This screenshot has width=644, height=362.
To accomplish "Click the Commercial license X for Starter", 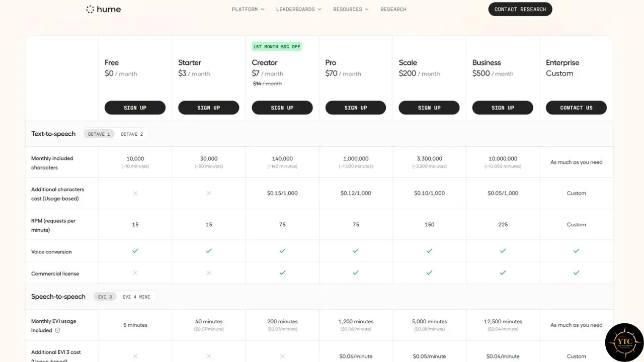I will tap(209, 273).
